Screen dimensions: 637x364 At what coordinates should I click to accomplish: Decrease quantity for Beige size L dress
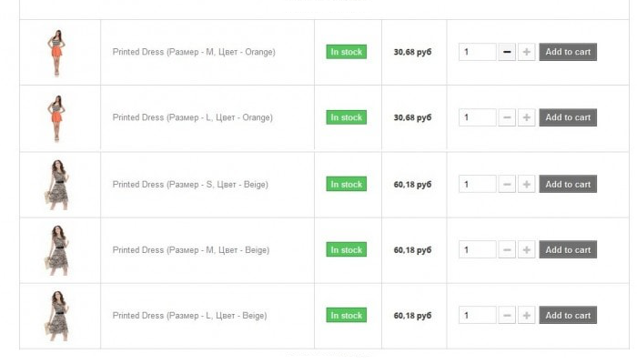[507, 315]
